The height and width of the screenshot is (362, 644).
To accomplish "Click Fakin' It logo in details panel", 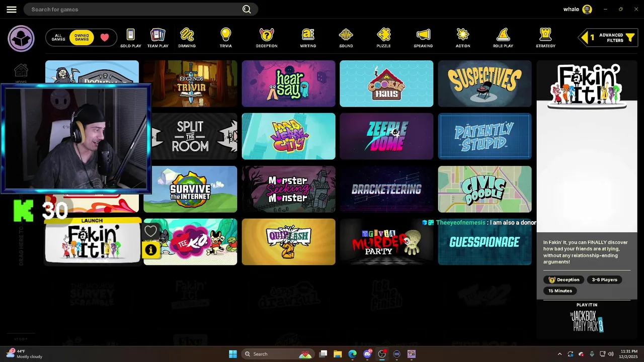I will pos(587,86).
